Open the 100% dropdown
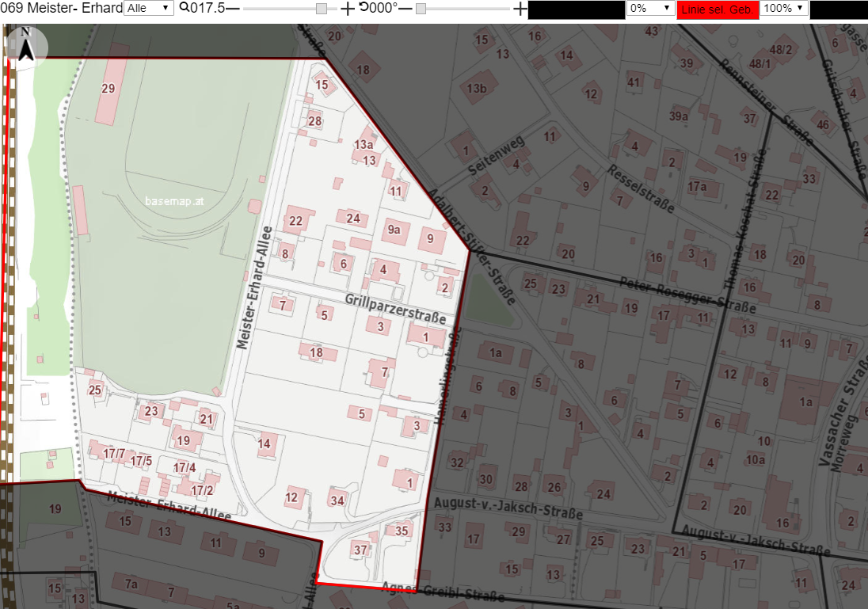This screenshot has width=868, height=609. point(784,8)
